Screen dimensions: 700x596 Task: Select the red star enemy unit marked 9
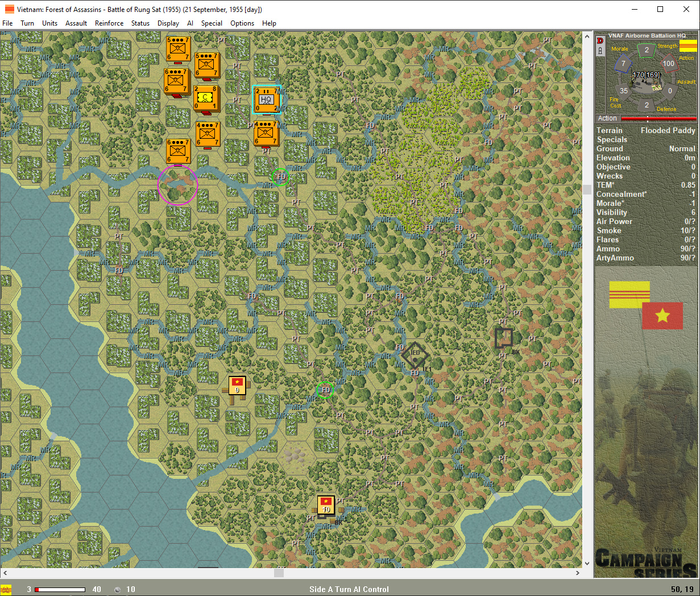[x=237, y=385]
